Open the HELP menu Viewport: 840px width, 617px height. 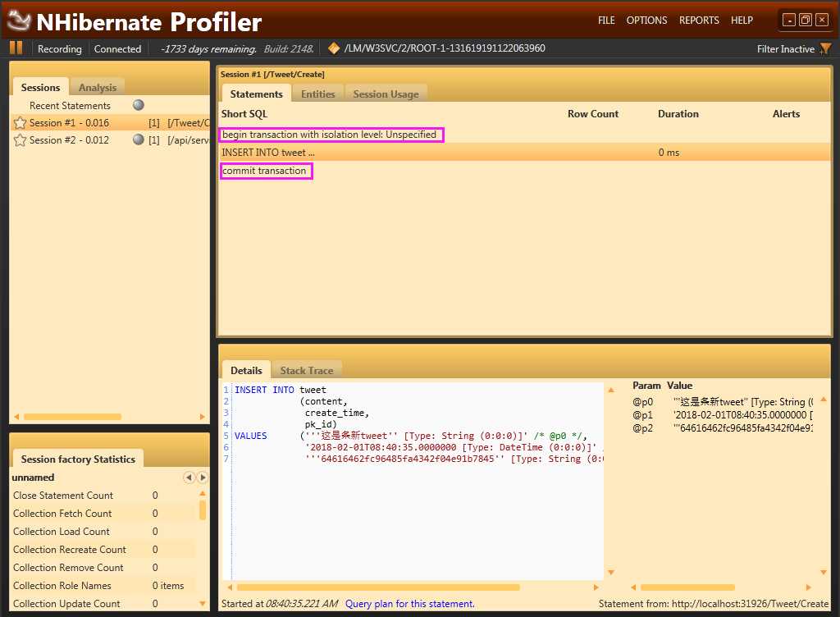point(742,21)
